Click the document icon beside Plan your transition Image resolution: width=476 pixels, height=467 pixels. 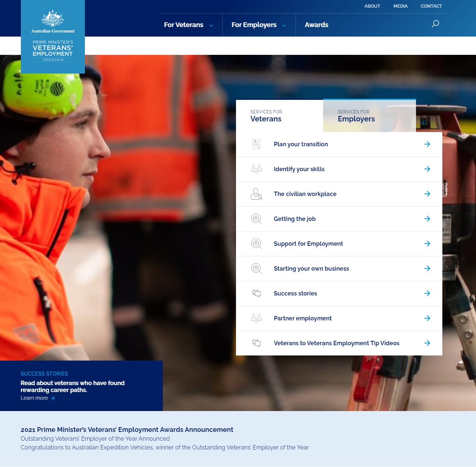[x=256, y=144]
